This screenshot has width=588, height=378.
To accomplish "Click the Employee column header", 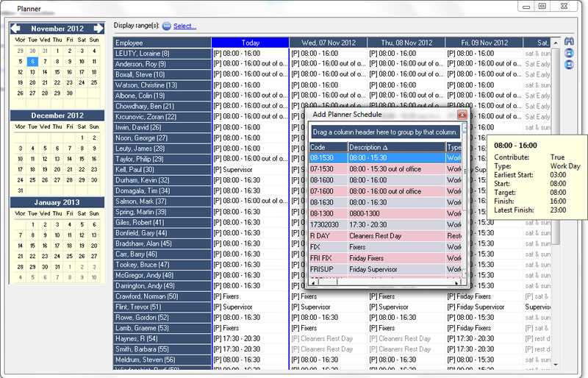I will [x=162, y=43].
